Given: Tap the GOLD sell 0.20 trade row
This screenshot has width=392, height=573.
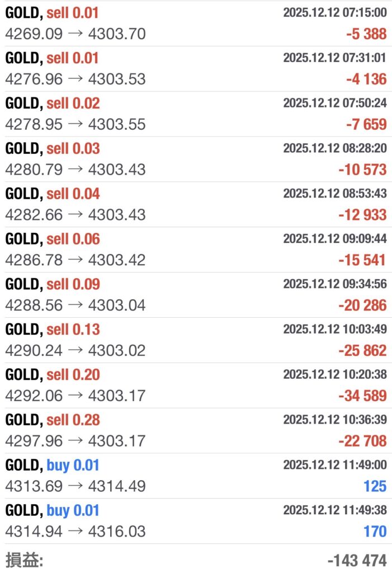Looking at the screenshot, I should (196, 386).
